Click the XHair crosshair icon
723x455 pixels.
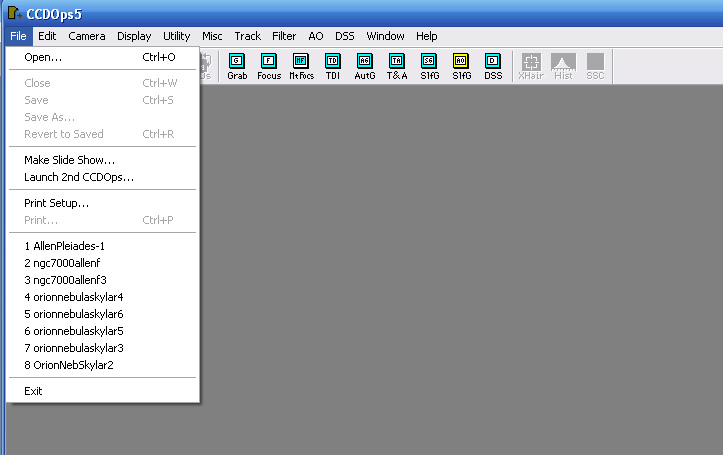(531, 66)
